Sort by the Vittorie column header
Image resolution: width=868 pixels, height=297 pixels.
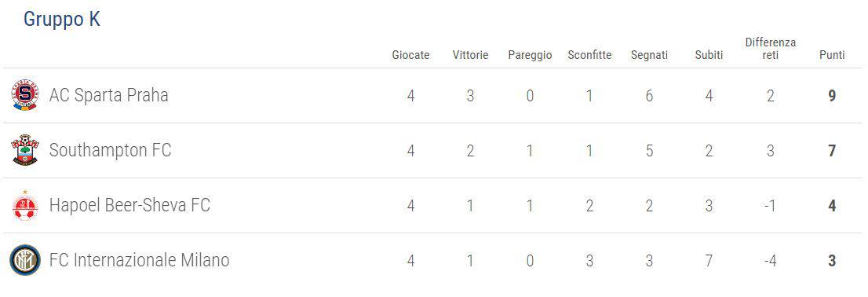471,56
